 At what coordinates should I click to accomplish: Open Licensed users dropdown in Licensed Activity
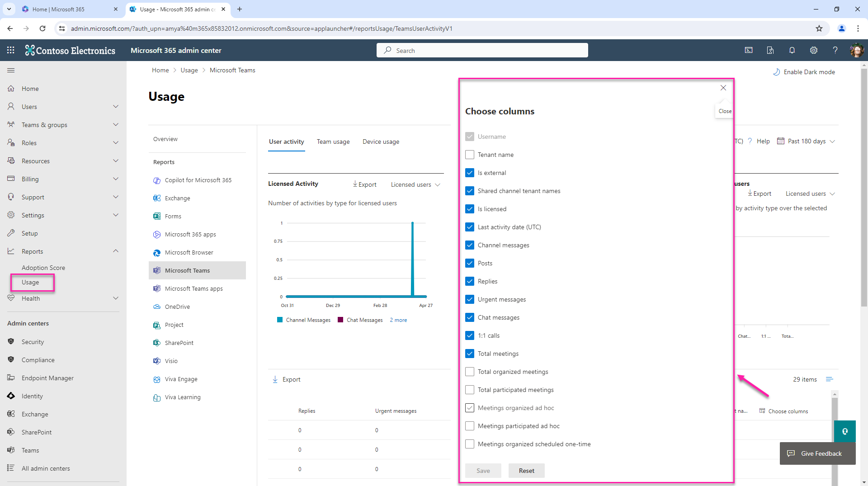(x=415, y=184)
